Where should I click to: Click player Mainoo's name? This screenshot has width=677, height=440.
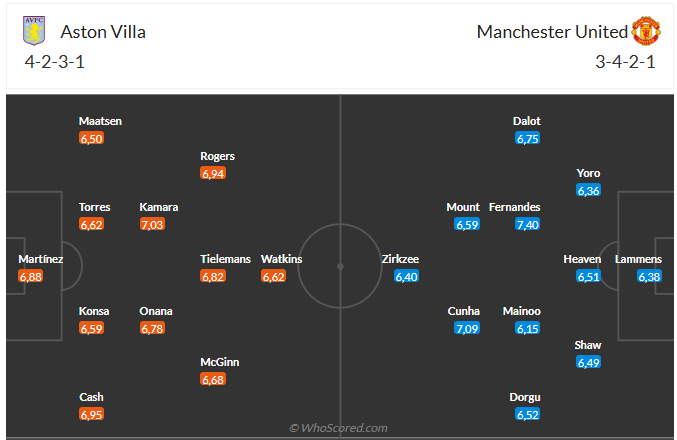(521, 311)
